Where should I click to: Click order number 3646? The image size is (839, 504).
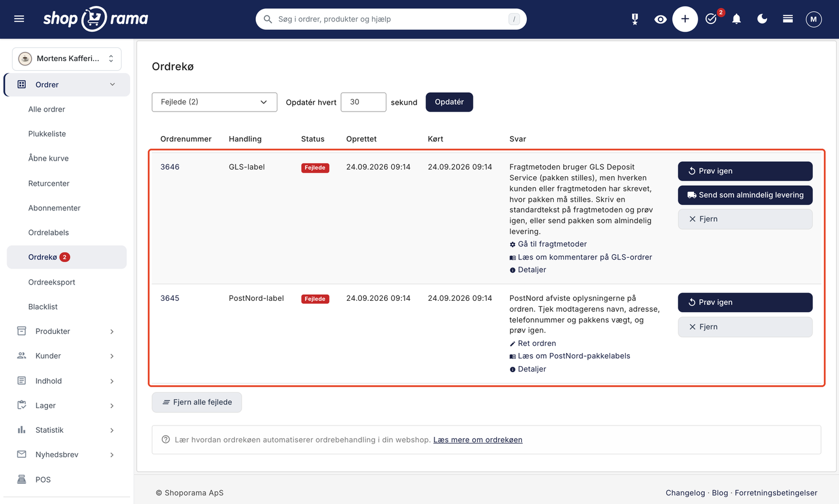[x=170, y=167]
